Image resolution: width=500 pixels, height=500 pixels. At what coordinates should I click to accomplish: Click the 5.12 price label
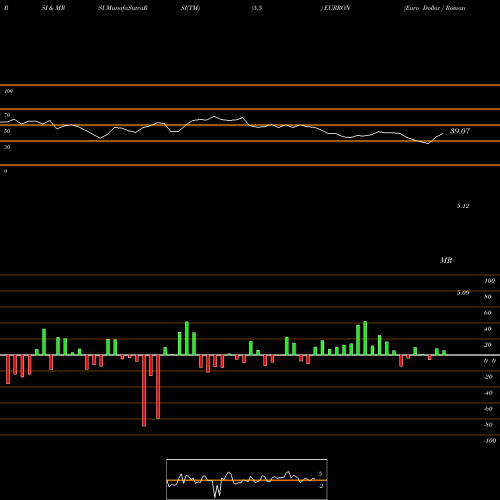463,206
